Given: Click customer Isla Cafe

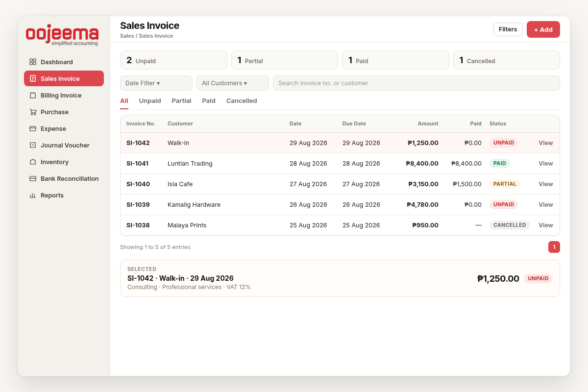Looking at the screenshot, I should [180, 184].
